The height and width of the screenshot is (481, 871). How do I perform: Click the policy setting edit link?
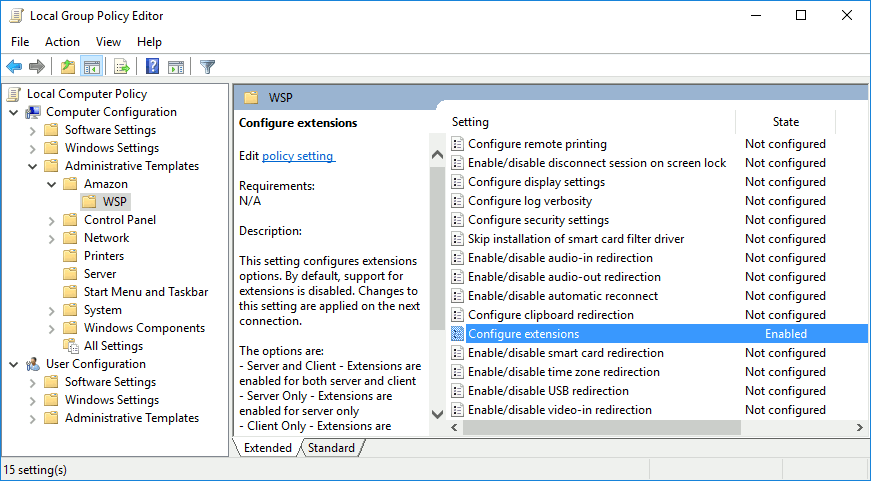(297, 156)
